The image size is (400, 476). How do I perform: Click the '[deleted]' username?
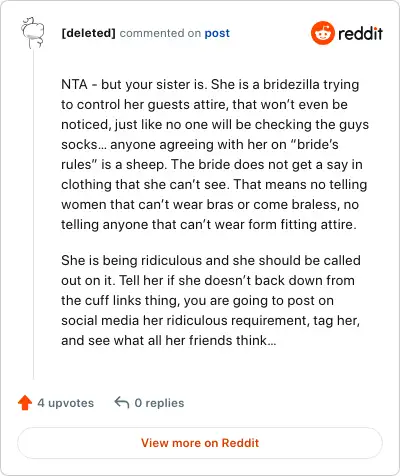(88, 33)
